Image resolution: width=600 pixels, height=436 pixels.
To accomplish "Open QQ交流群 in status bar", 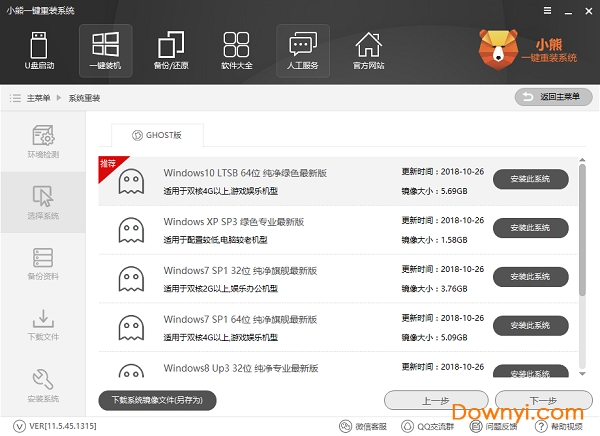I will tap(427, 426).
